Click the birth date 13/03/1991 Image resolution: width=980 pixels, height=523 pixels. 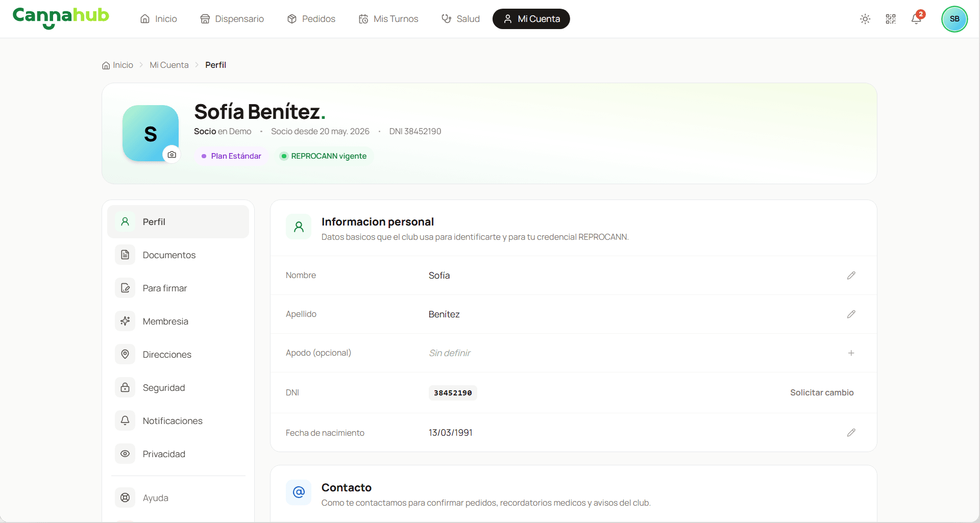pyautogui.click(x=451, y=433)
